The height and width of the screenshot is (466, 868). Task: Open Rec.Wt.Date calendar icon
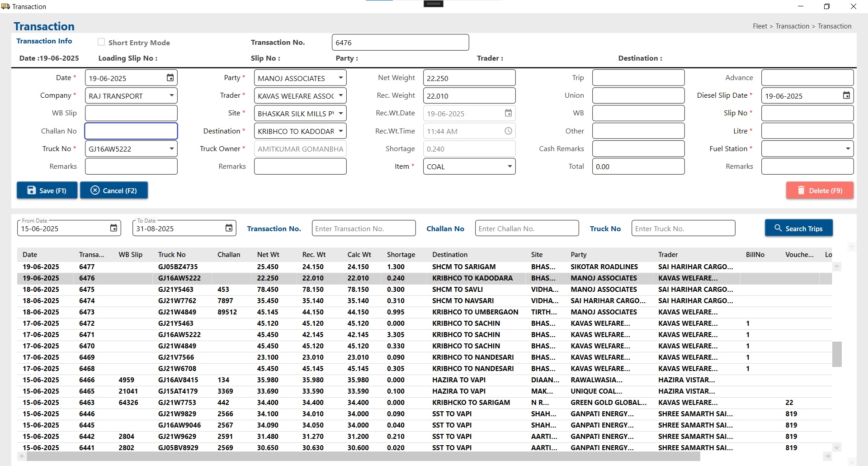click(x=508, y=113)
